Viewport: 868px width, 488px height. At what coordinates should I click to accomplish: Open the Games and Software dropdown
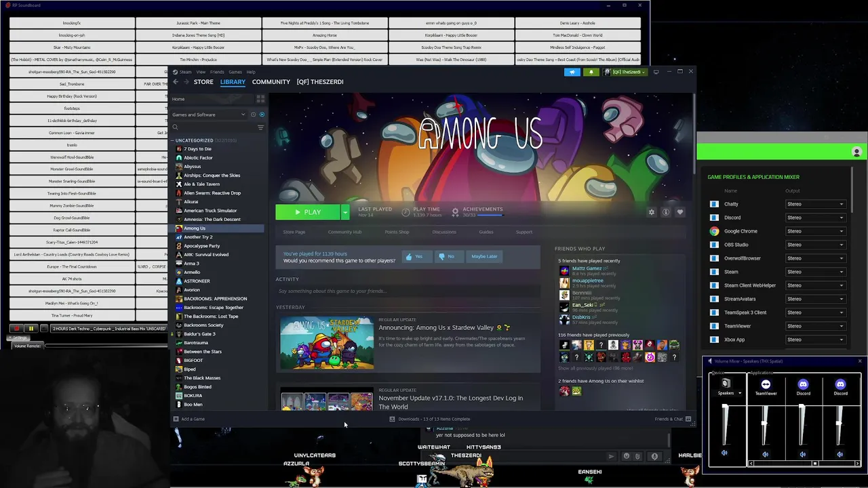click(x=209, y=115)
